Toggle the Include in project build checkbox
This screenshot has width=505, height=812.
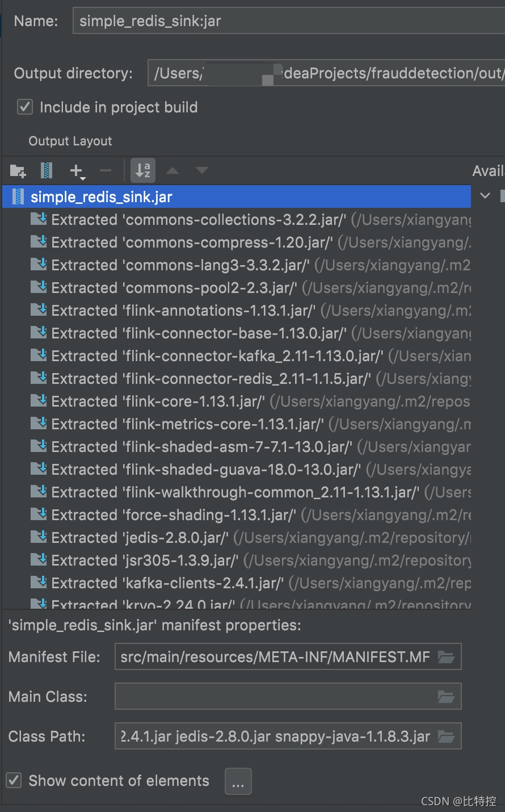point(25,107)
